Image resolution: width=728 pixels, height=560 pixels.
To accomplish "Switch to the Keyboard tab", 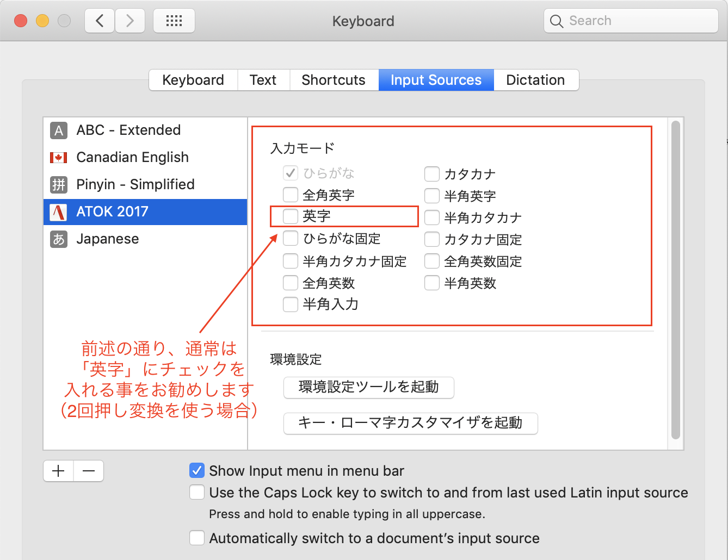I will tap(193, 80).
